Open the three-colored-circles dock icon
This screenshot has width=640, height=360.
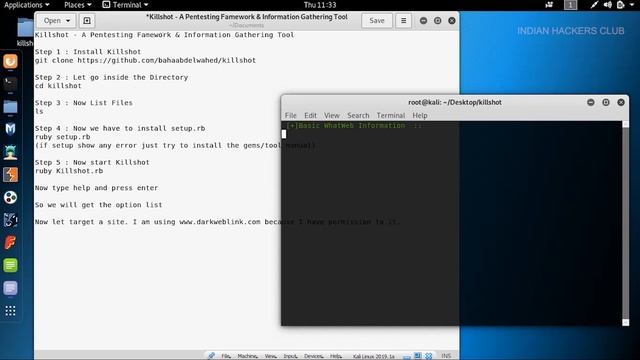click(x=10, y=198)
